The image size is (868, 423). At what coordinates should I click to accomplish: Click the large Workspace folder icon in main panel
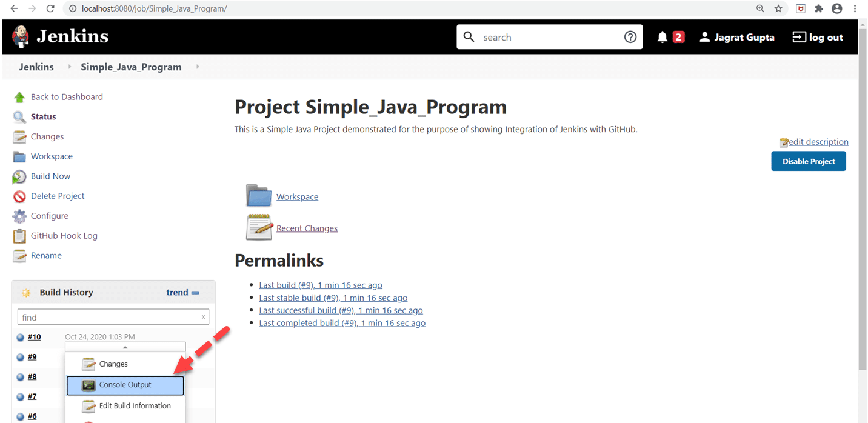point(259,196)
